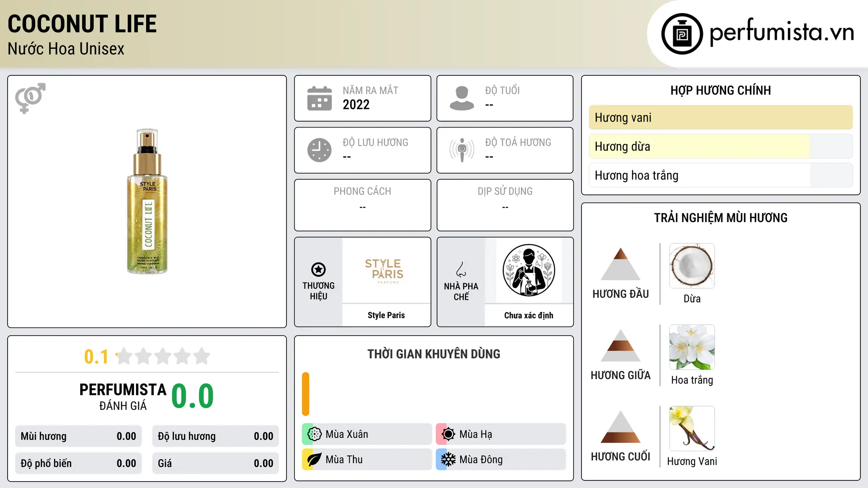Click the Độ phổ biến score row
Screen dimensions: 868x488
point(78,463)
